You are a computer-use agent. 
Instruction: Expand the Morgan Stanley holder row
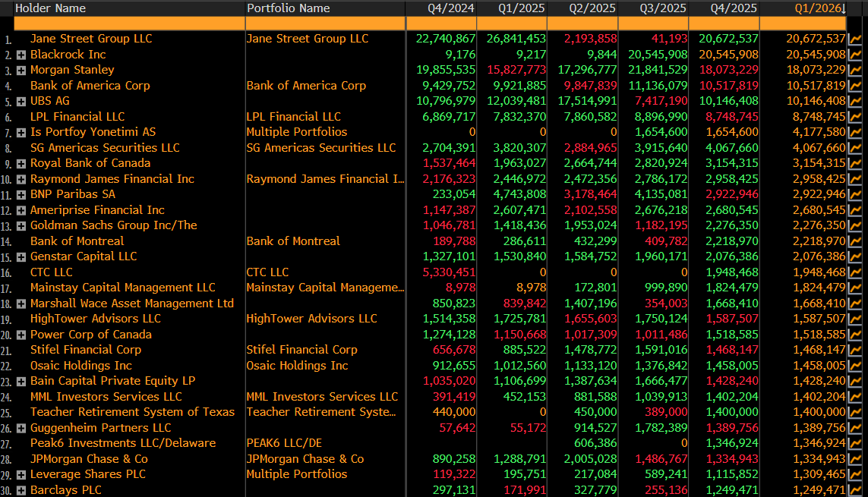click(21, 71)
